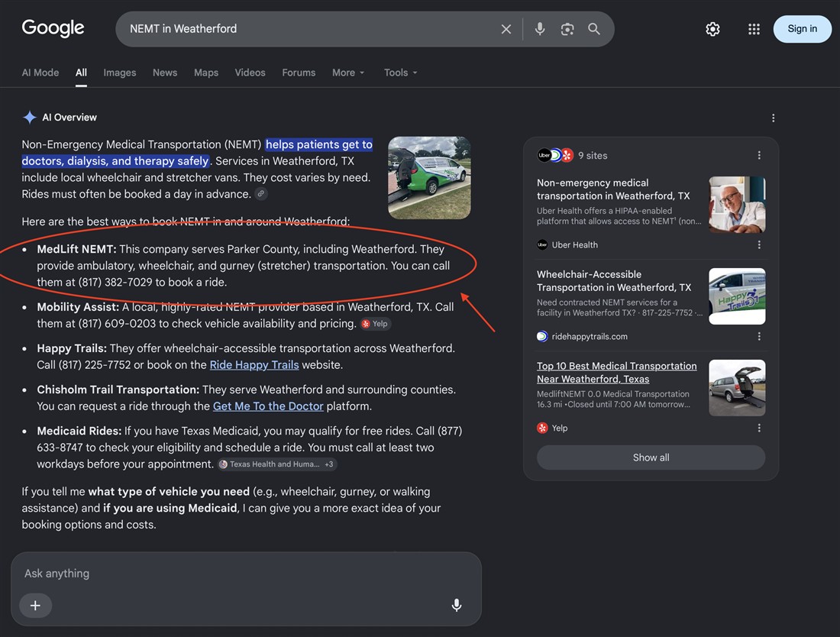840x637 pixels.
Task: Switch to News tab
Action: pos(164,73)
